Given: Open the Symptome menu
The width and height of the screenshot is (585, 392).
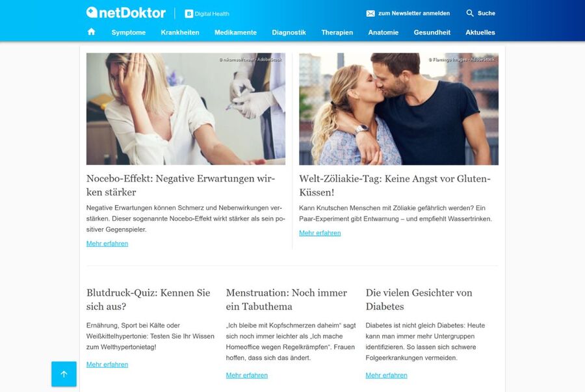Looking at the screenshot, I should pos(128,33).
